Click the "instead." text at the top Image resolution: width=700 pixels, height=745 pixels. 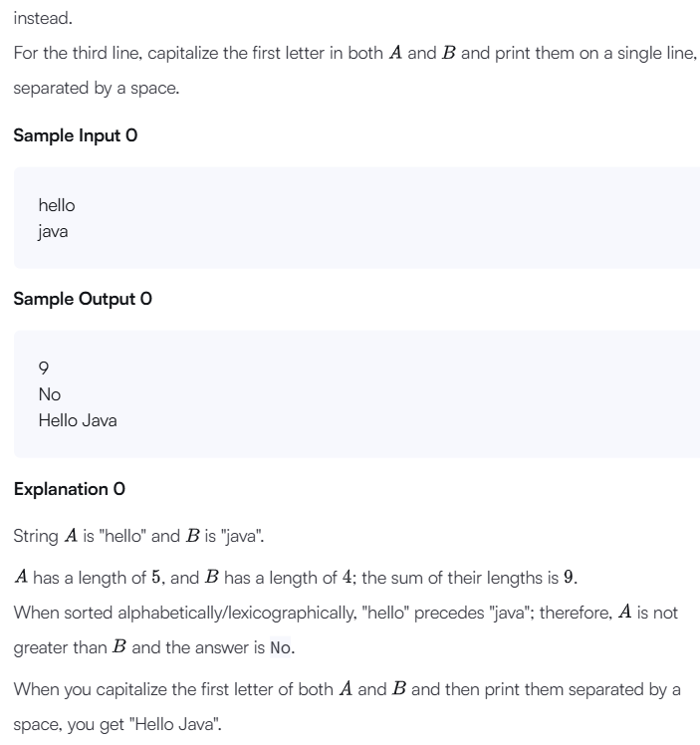(43, 18)
